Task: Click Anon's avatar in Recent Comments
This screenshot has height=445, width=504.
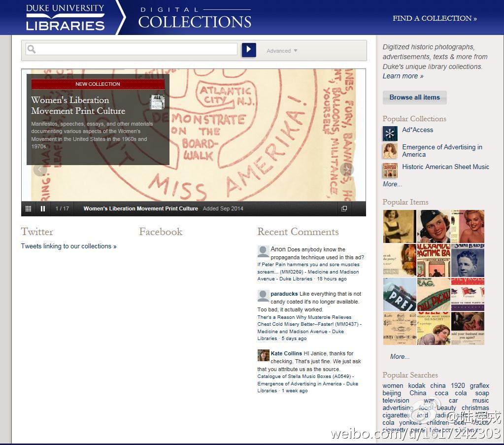Action: [x=263, y=251]
